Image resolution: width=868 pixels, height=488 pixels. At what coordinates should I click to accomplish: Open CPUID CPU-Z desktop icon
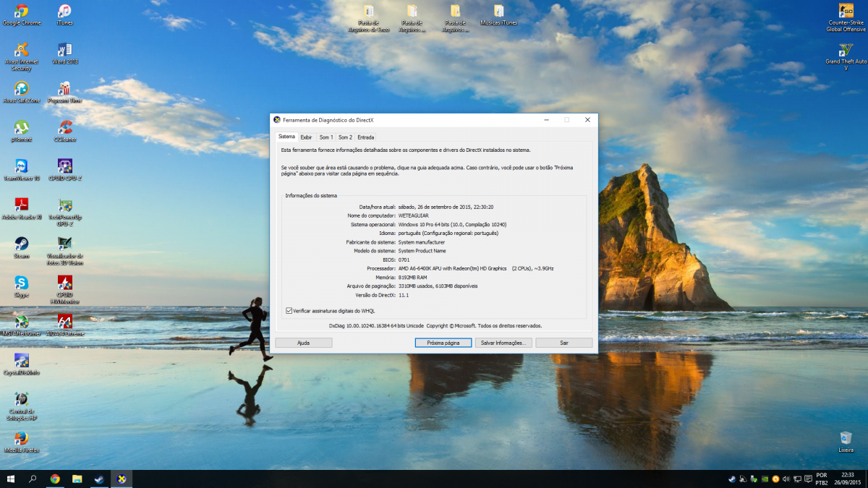[x=64, y=171]
